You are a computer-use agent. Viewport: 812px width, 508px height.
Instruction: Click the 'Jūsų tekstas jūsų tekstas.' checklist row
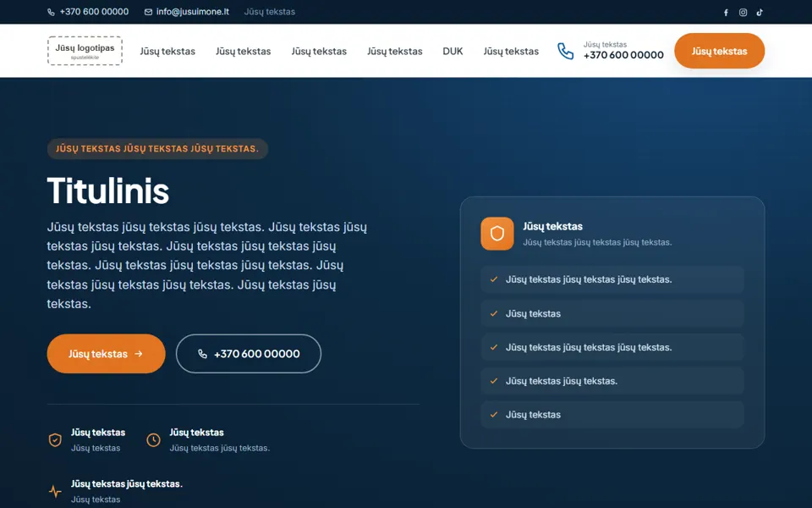612,381
